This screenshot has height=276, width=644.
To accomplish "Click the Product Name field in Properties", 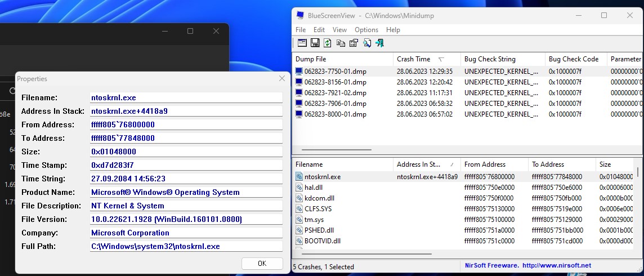I will pyautogui.click(x=186, y=193).
